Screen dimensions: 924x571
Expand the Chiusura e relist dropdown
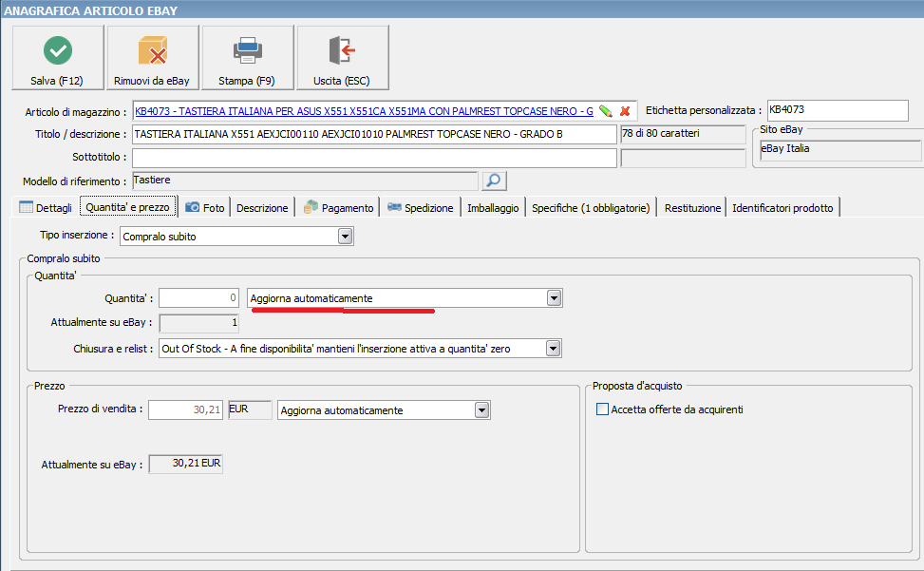point(553,349)
